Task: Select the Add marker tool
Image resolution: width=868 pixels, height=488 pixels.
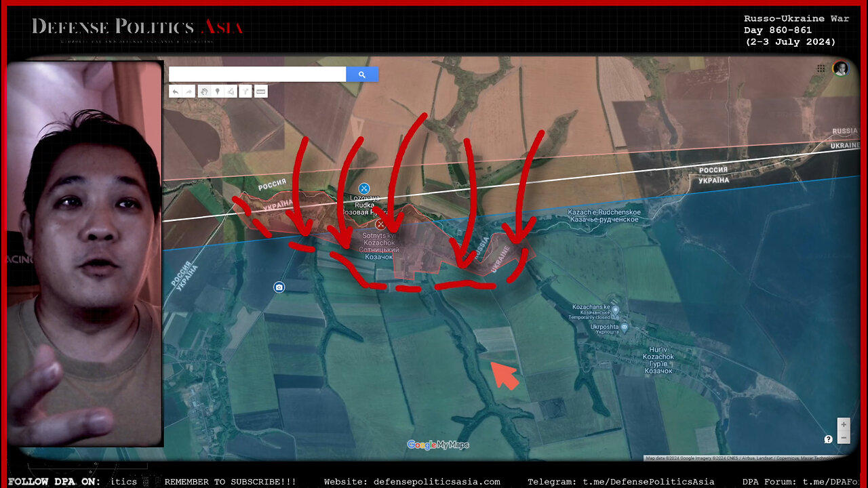Action: click(217, 91)
